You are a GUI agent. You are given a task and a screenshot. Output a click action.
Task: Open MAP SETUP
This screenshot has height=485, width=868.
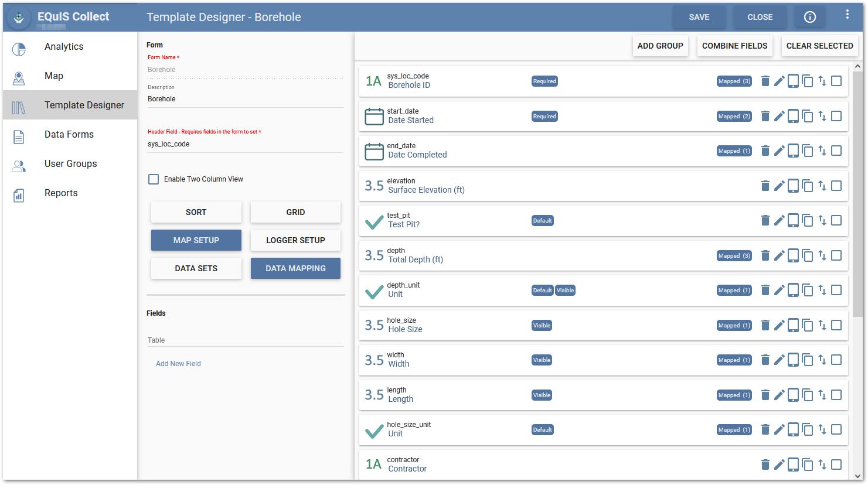click(196, 240)
